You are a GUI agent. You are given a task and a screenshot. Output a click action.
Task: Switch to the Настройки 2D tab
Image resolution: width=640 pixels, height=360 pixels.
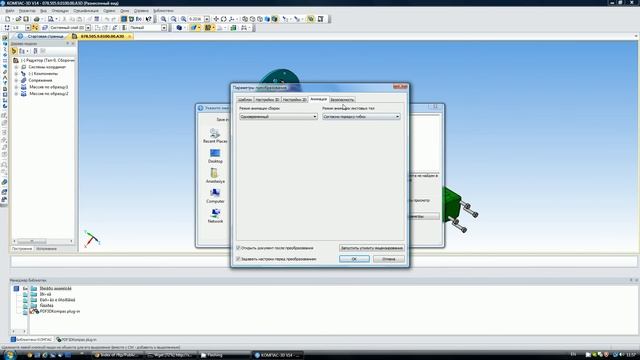click(x=294, y=100)
